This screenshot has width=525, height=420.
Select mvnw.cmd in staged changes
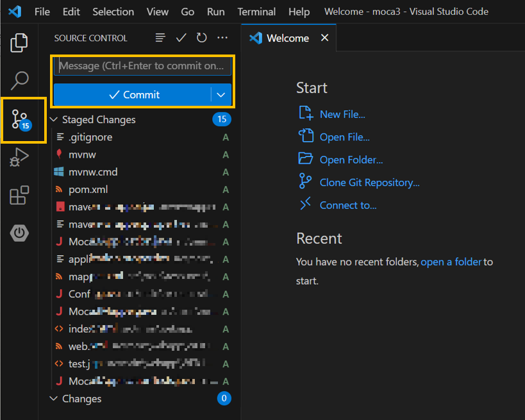click(x=142, y=172)
